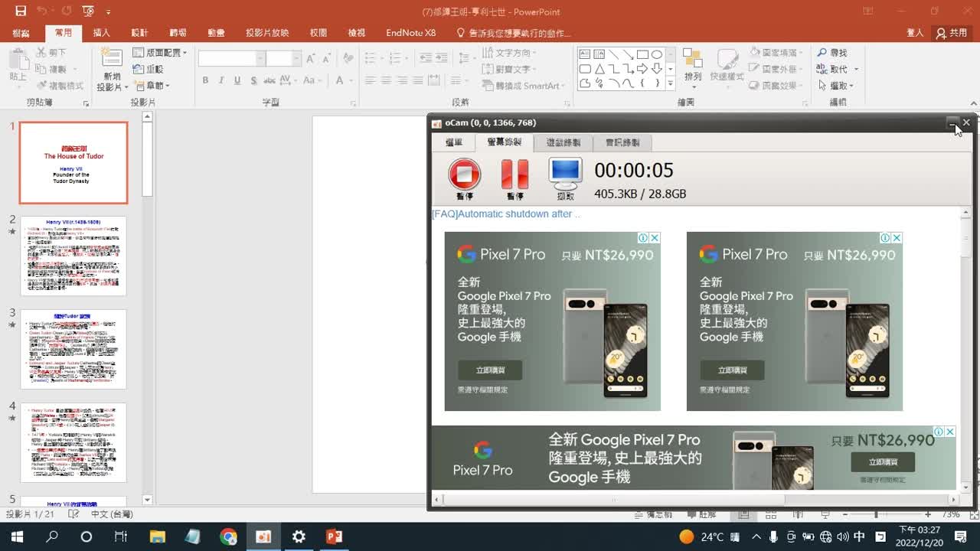Screen dimensions: 980x551
Task: Open ad info icon on left ad
Action: coord(644,238)
